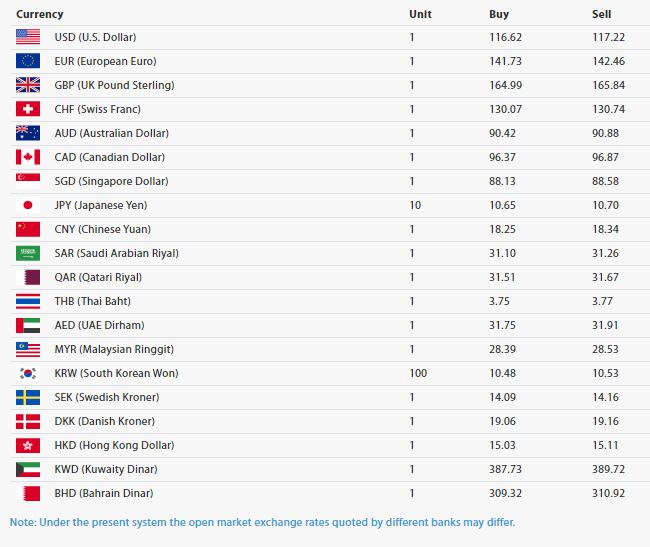The width and height of the screenshot is (650, 547).
Task: Click the Sell column header
Action: coord(601,14)
